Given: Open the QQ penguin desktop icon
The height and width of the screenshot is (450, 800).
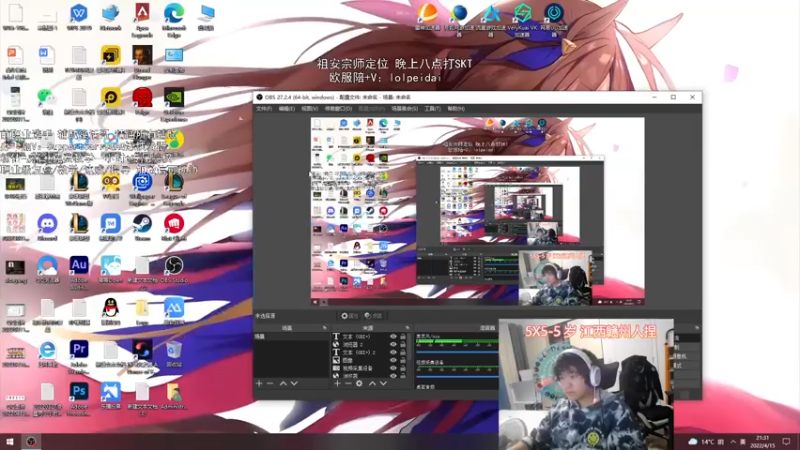Looking at the screenshot, I should pyautogui.click(x=110, y=311).
